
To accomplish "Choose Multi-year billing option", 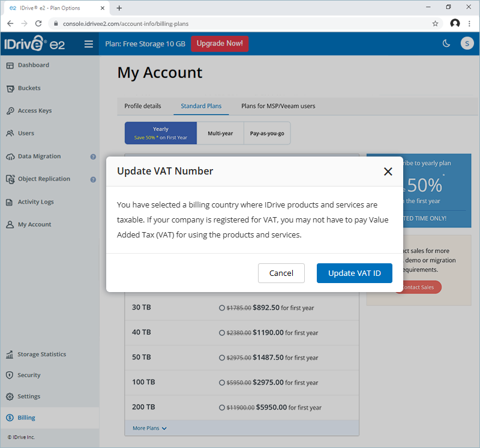I will coord(220,133).
